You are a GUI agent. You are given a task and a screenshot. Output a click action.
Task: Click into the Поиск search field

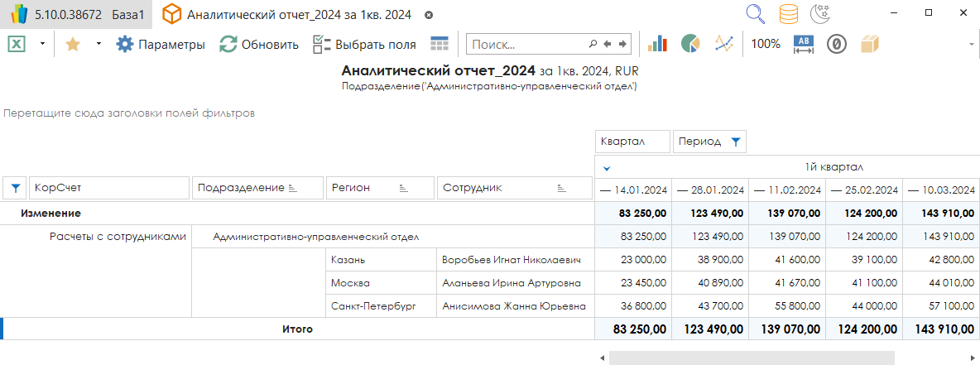tap(526, 44)
